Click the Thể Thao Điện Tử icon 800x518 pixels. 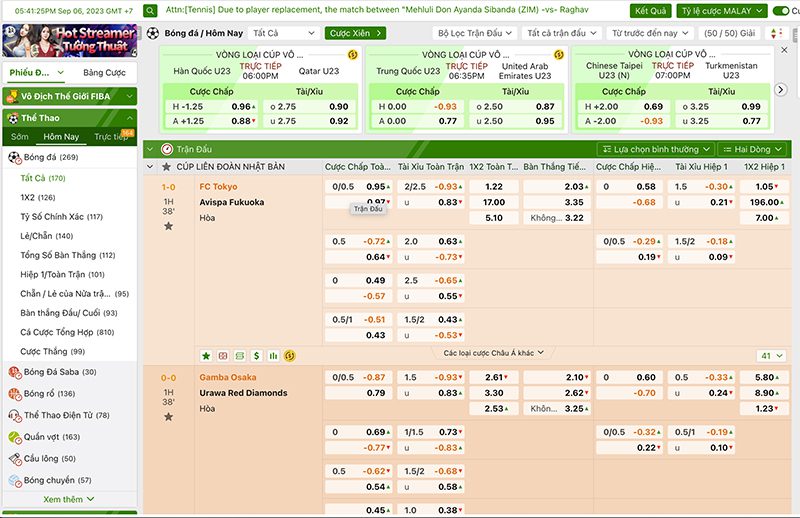click(15, 415)
